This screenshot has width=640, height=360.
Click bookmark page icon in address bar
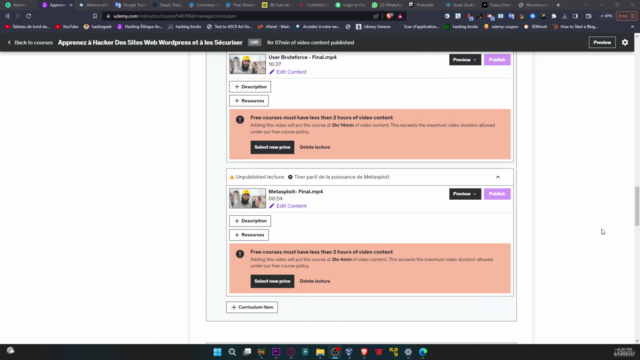(x=95, y=16)
